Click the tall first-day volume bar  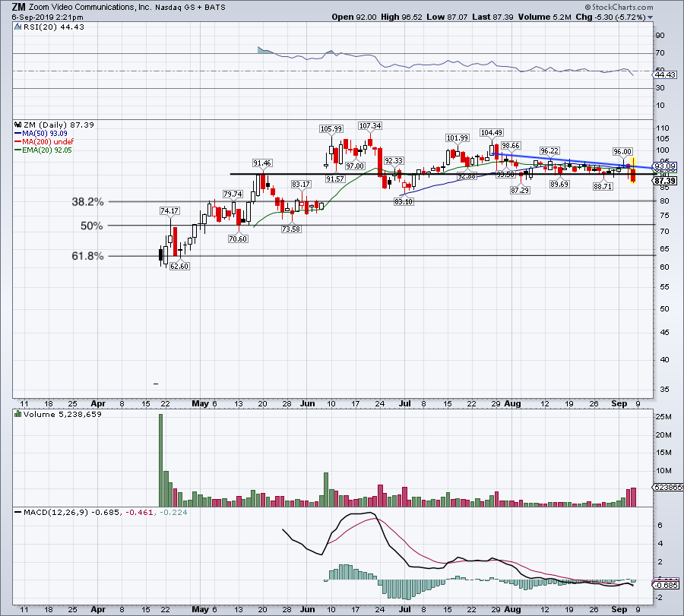pyautogui.click(x=160, y=460)
